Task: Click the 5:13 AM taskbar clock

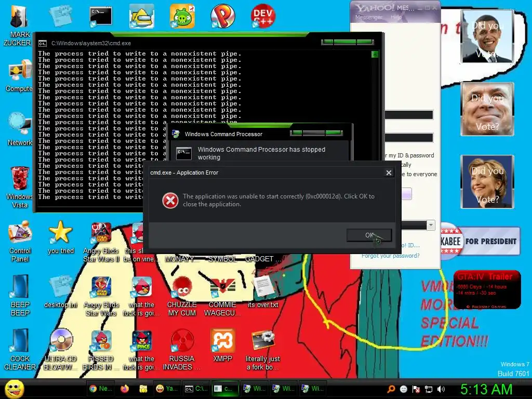Action: pyautogui.click(x=486, y=389)
